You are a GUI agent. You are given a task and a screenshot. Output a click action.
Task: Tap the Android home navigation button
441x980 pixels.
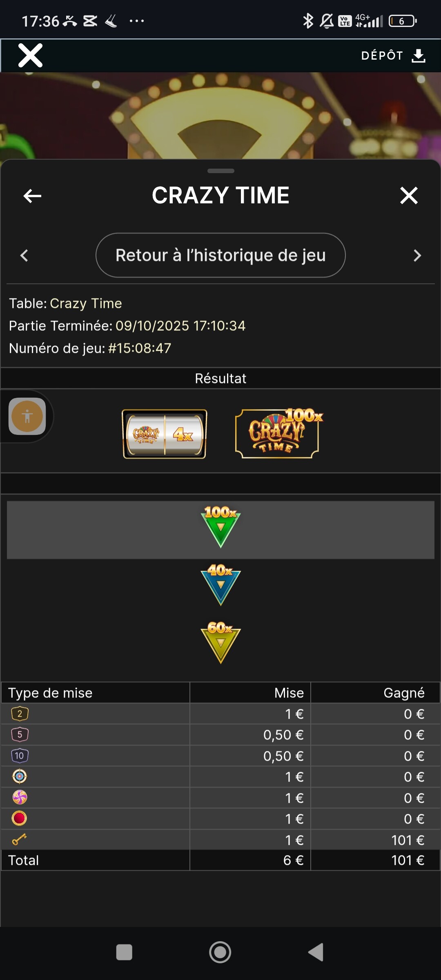pyautogui.click(x=220, y=952)
